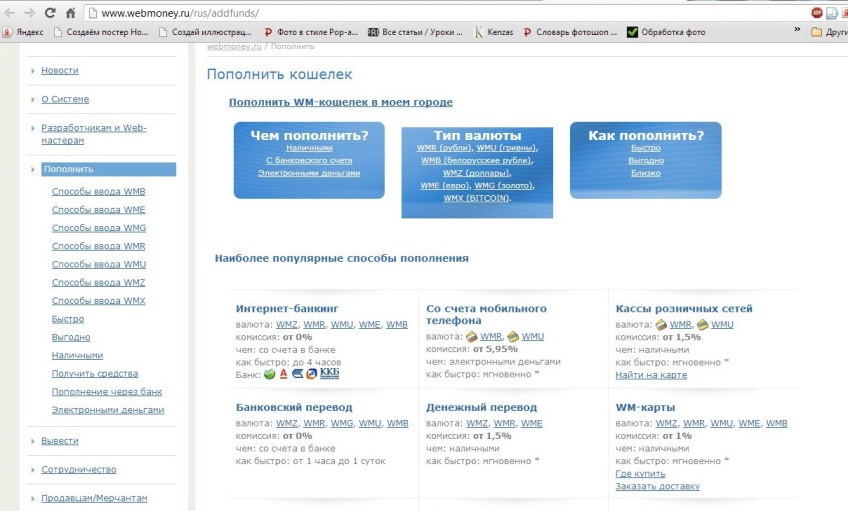Click the green bank icon under Интернет-банкинг
The image size is (848, 511).
(269, 374)
